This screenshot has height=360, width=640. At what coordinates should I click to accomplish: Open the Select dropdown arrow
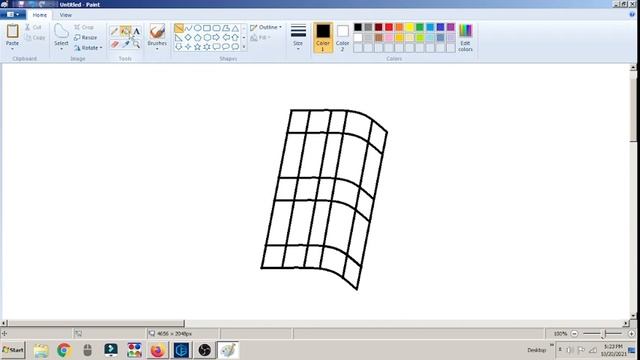pos(61,49)
